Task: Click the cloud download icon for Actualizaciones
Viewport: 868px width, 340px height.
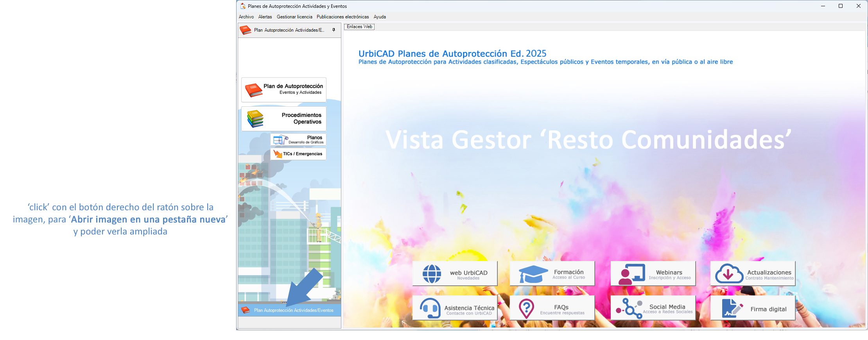Action: [x=729, y=274]
